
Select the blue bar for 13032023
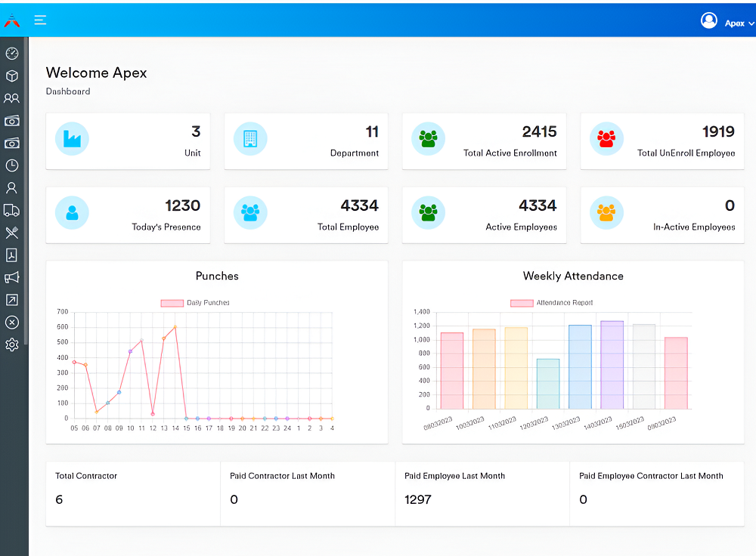click(580, 367)
